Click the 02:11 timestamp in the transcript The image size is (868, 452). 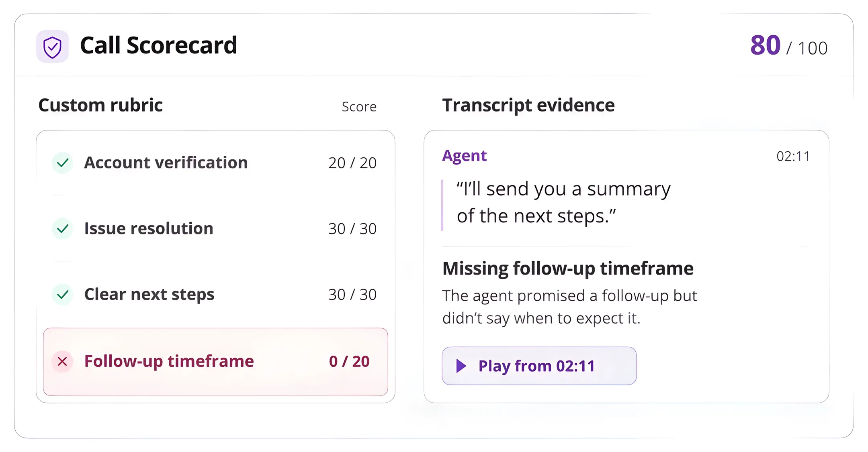(x=793, y=156)
